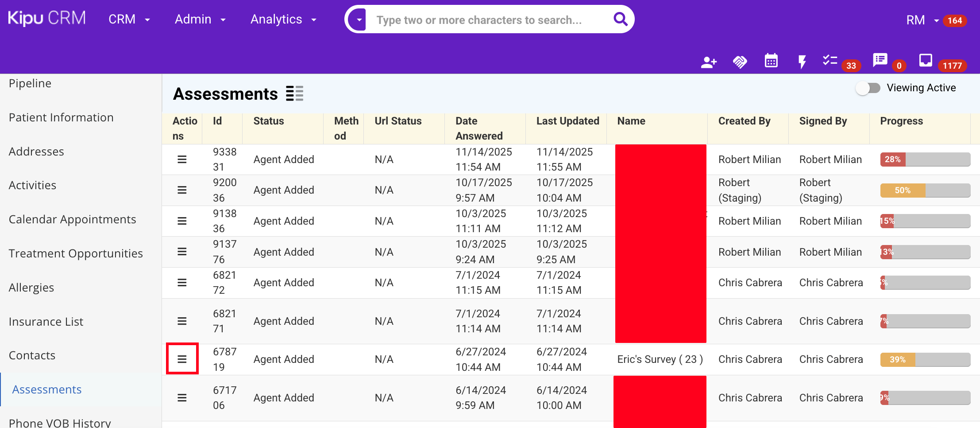Click the search input field

point(487,20)
